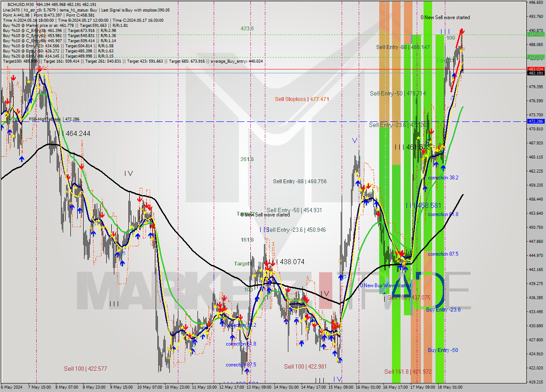
Task: Click the '458.581' blue price label
Action: [429, 205]
